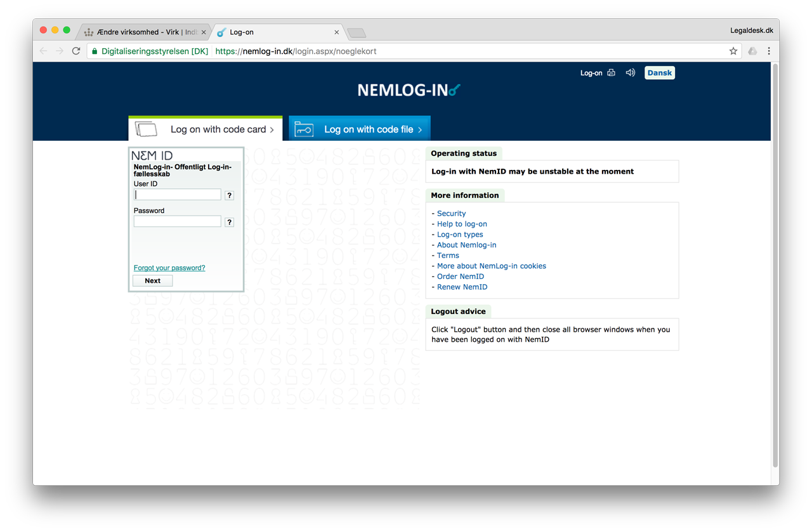Screen dimensions: 812x532
Task: Close window with red button
Action: point(43,30)
